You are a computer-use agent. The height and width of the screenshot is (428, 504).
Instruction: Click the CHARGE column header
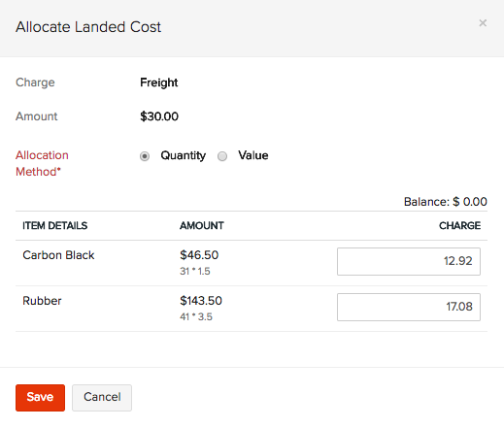pyautogui.click(x=459, y=225)
